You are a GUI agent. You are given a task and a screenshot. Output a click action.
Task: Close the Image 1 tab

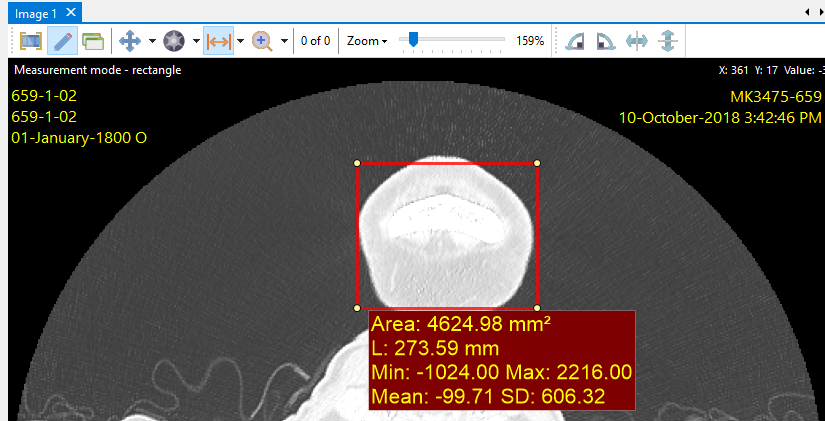(x=72, y=12)
